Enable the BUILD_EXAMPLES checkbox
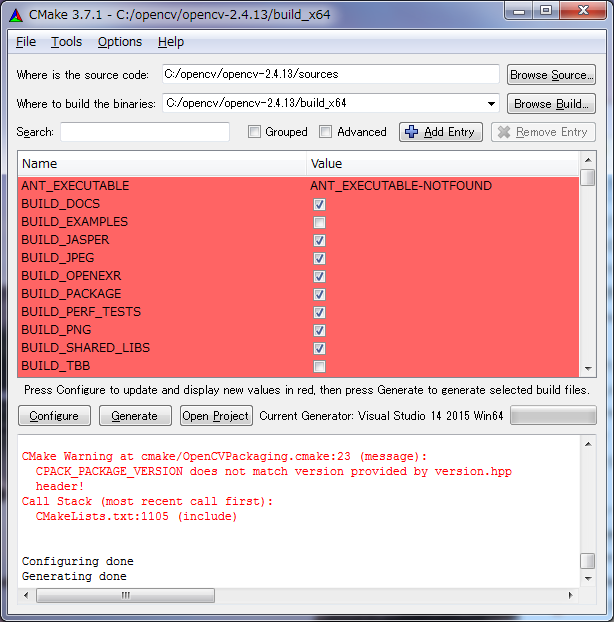The image size is (614, 622). coord(319,222)
